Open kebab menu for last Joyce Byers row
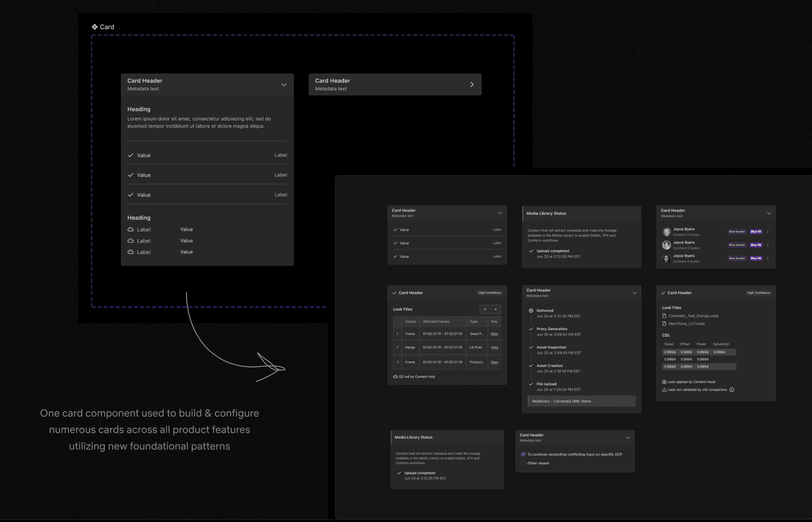Image resolution: width=812 pixels, height=522 pixels. pos(768,258)
